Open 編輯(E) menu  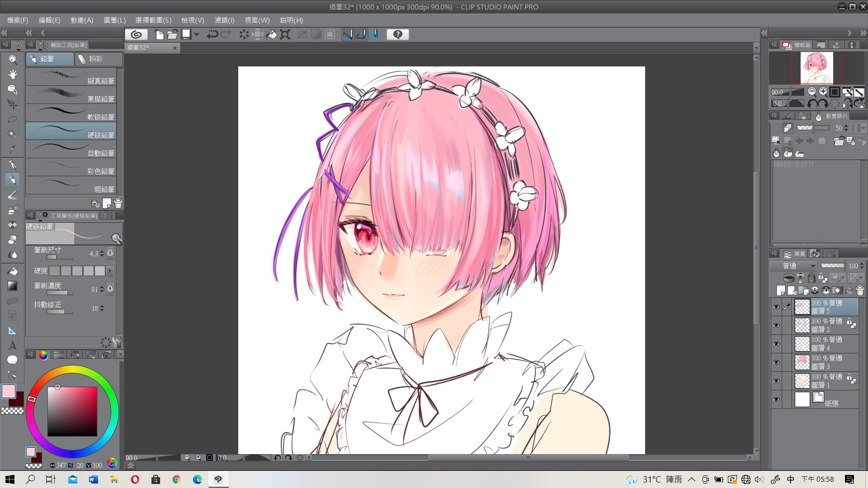coord(49,20)
